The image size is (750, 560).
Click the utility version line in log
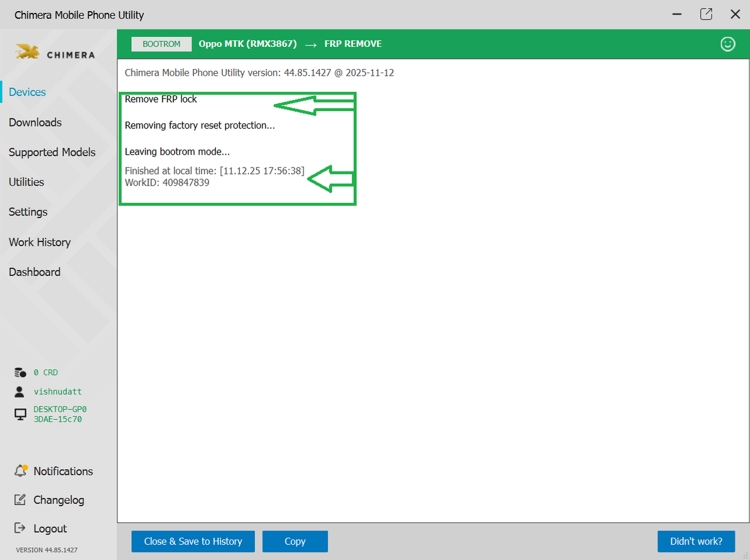tap(259, 73)
